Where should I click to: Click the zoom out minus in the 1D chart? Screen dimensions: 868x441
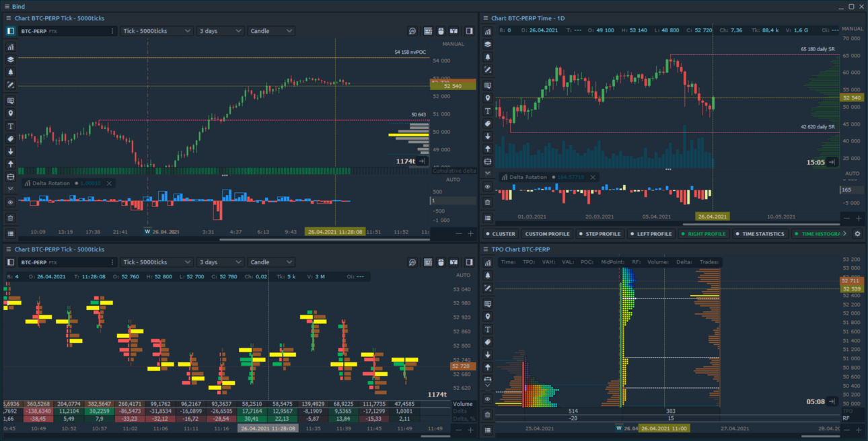pyautogui.click(x=846, y=218)
